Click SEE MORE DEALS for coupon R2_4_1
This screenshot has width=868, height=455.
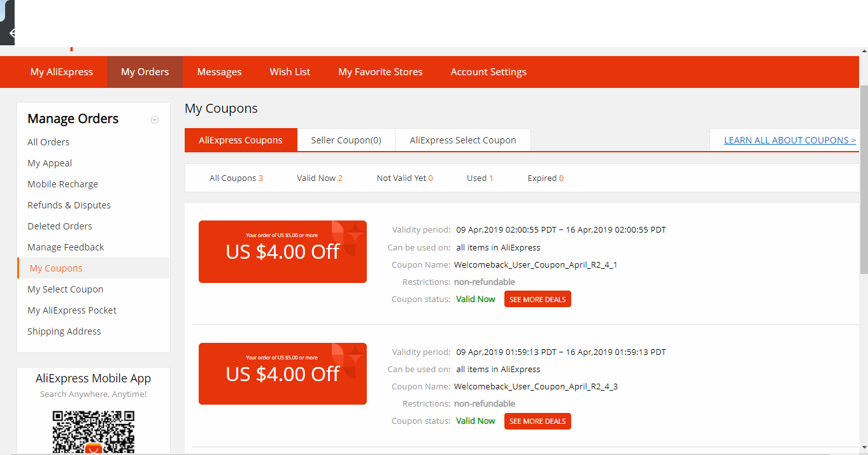pyautogui.click(x=537, y=300)
